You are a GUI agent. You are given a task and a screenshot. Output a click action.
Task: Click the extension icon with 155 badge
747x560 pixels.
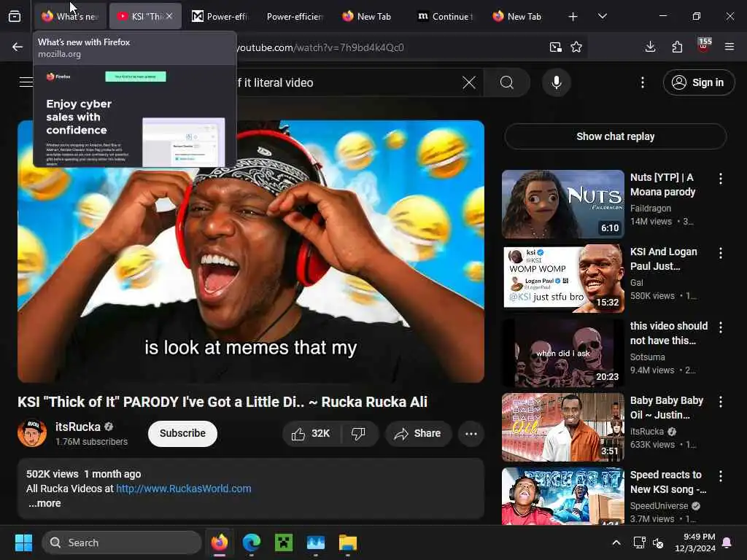point(704,46)
